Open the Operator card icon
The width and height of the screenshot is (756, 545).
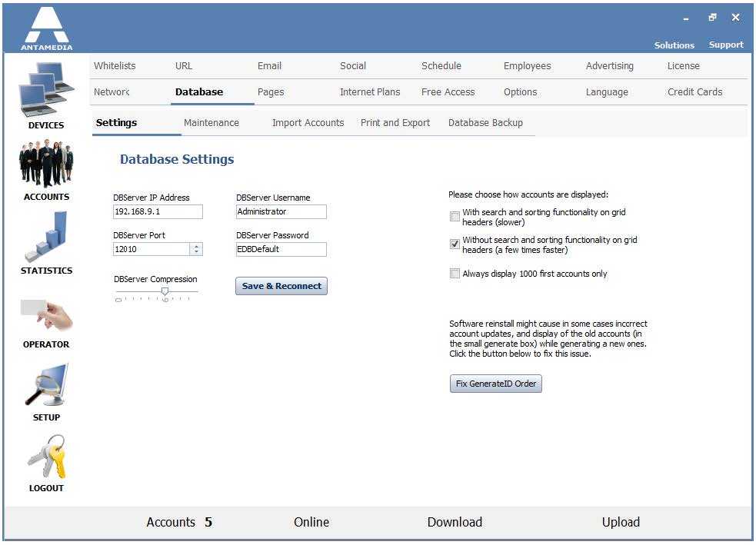pyautogui.click(x=47, y=315)
